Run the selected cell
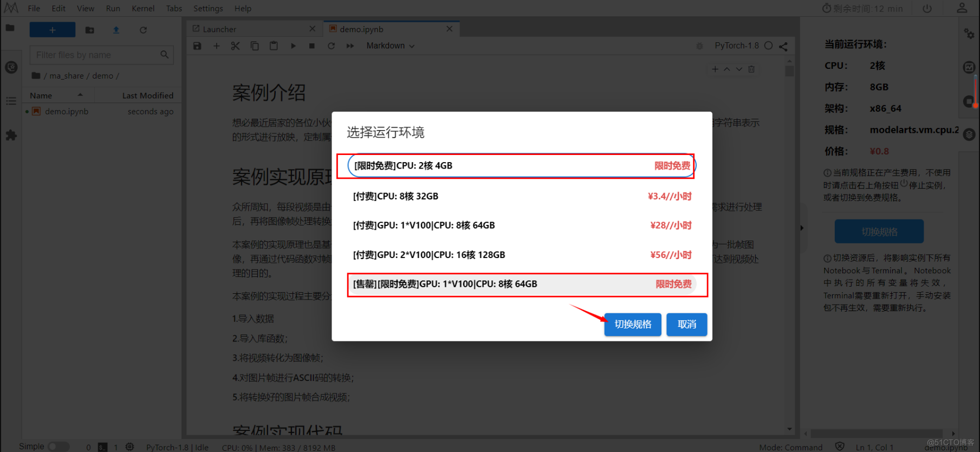This screenshot has height=452, width=980. click(293, 46)
